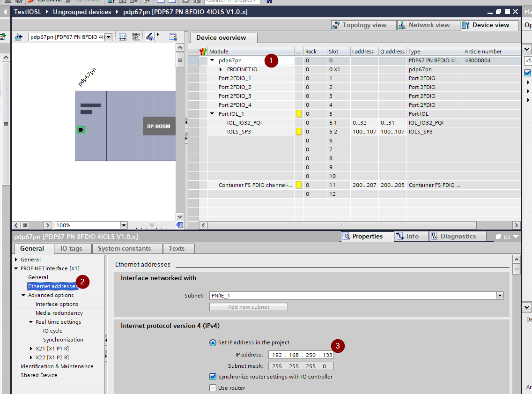Collapse PROFINET interface [X1] node
This screenshot has width=532, height=394.
(16, 268)
